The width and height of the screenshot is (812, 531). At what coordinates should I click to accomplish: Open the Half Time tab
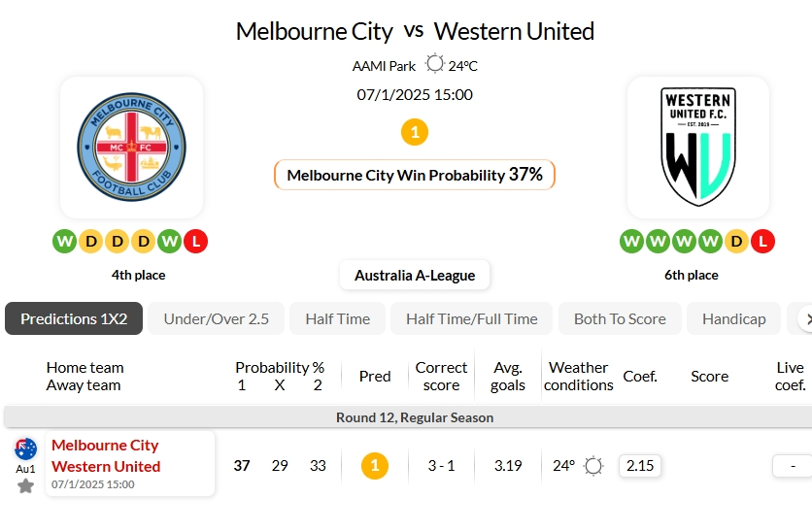coord(337,318)
